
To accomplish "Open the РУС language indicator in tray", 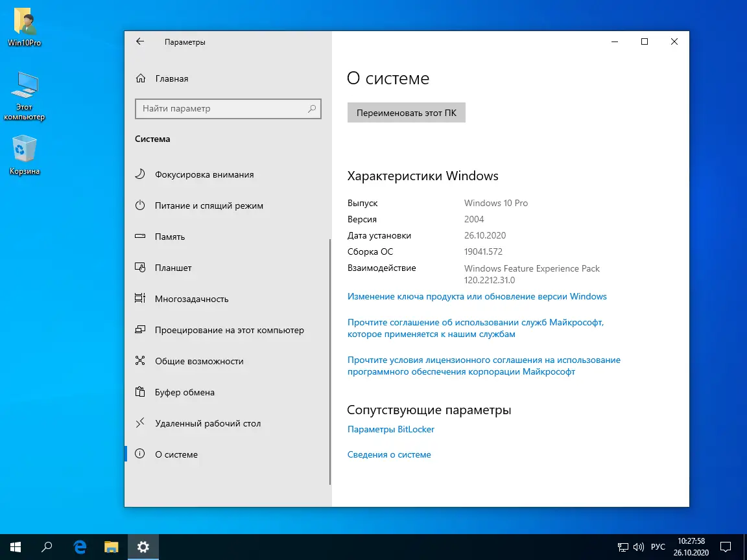I will coord(660,546).
